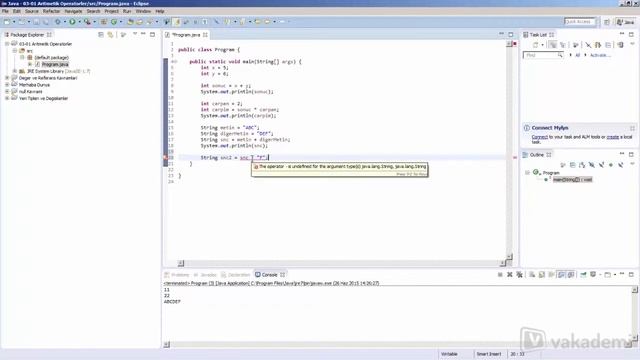Image resolution: width=640 pixels, height=360 pixels.
Task: Toggle Show Whitespace Characters in toolbar
Action: click(x=204, y=22)
